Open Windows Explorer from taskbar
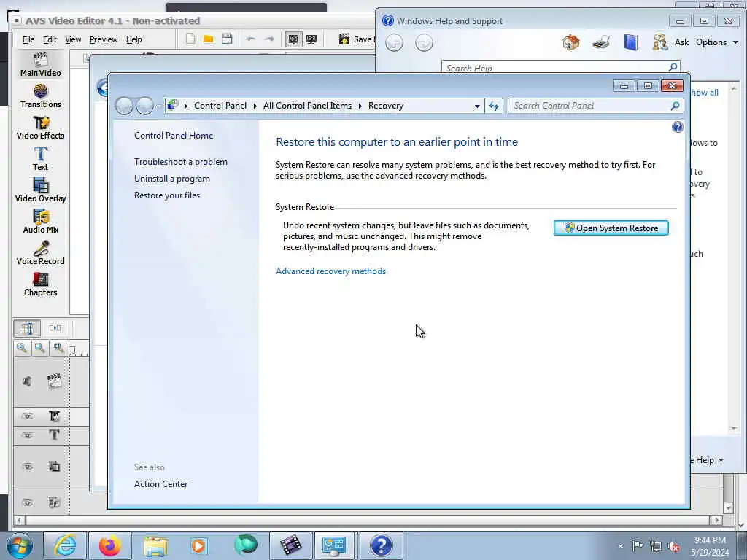This screenshot has width=747, height=560. click(x=155, y=545)
